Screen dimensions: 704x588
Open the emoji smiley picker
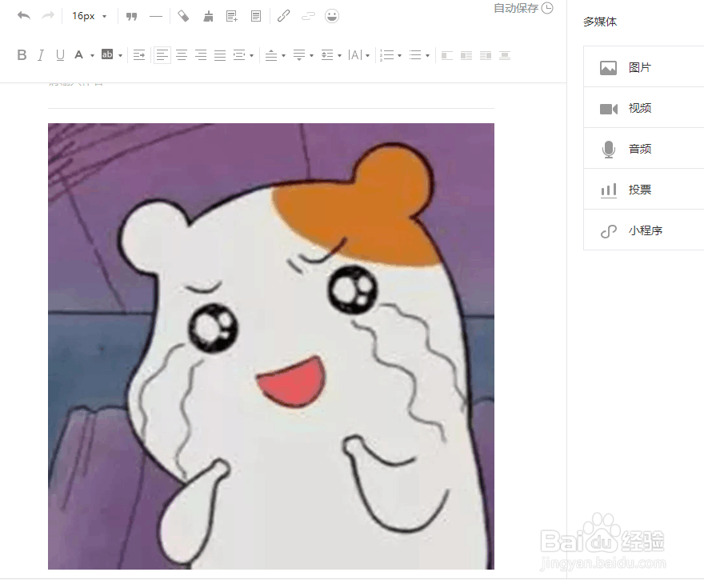[x=332, y=16]
